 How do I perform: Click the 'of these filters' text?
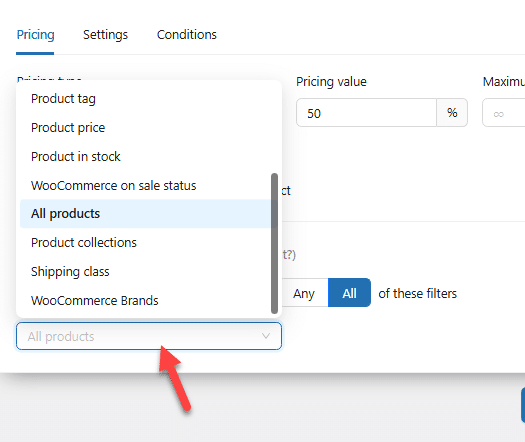pos(418,293)
